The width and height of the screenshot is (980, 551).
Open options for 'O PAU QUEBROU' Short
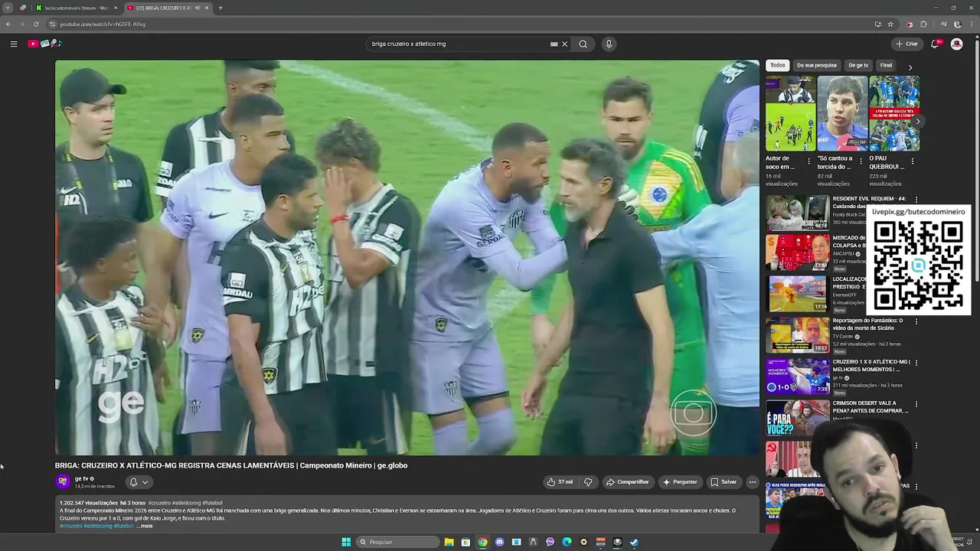point(913,161)
